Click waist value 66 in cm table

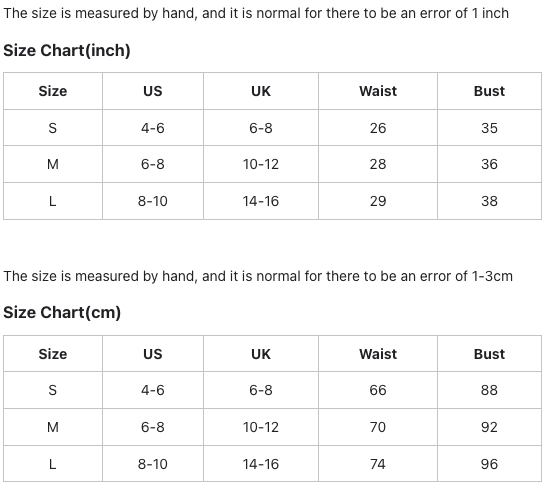coord(378,390)
